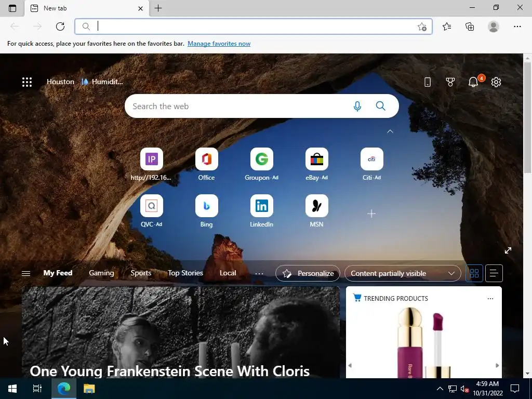Open the Collections icon
This screenshot has height=399, width=532.
470,26
